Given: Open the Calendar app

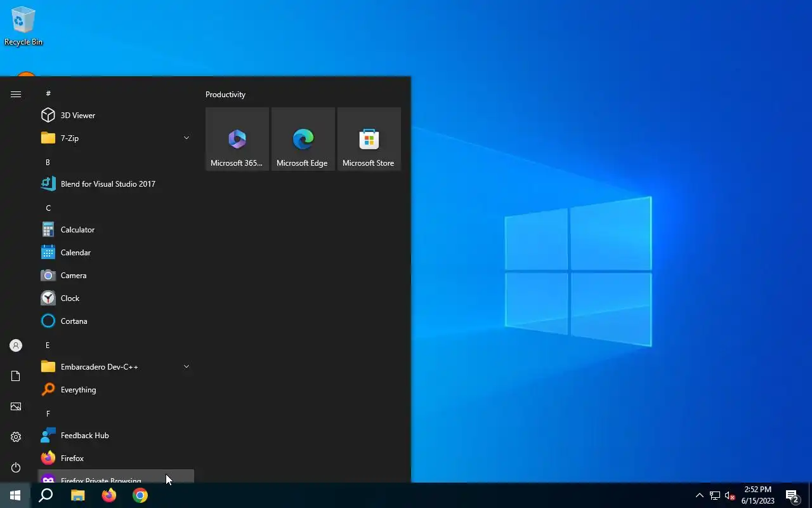Looking at the screenshot, I should tap(116, 253).
